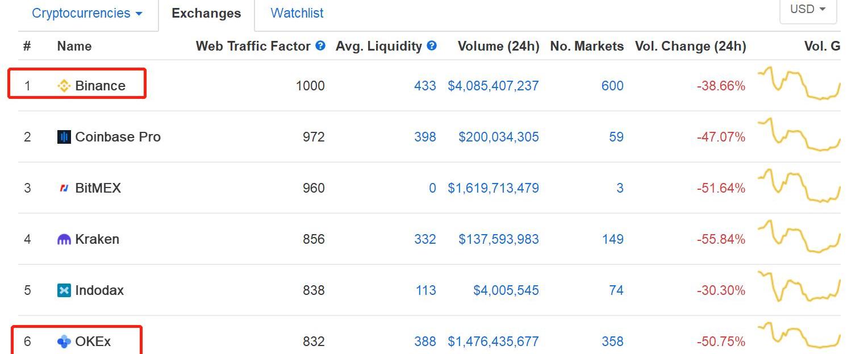The height and width of the screenshot is (354, 868).
Task: Select the Exchanges tab
Action: click(x=206, y=14)
